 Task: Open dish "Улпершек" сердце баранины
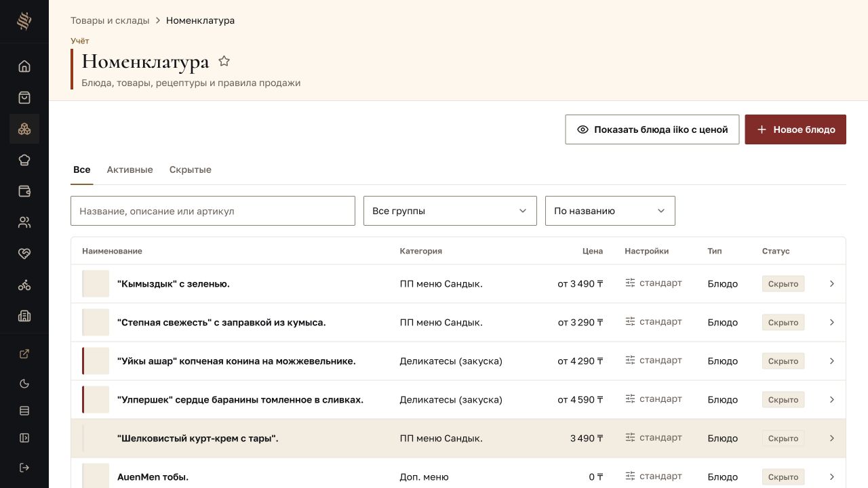click(x=240, y=400)
